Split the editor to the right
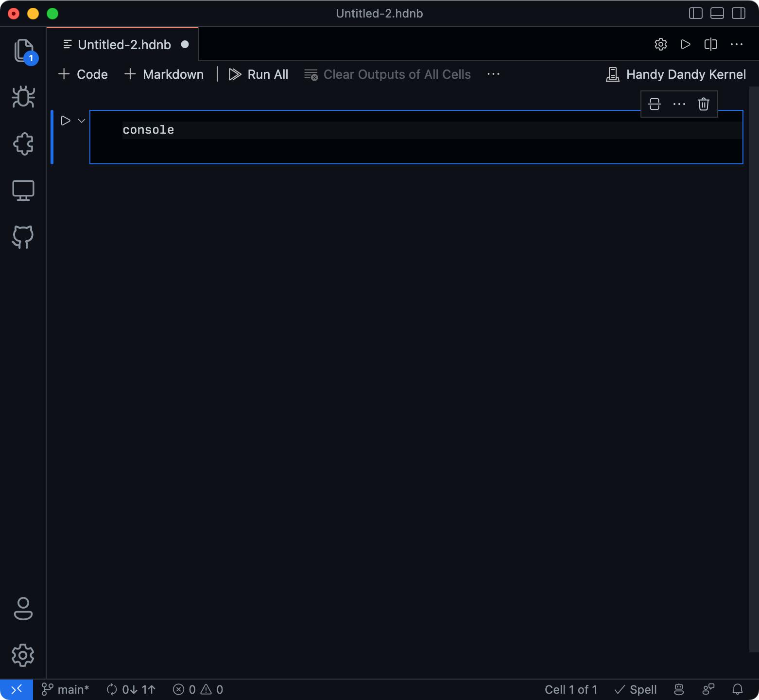Screen dimensions: 759x700 711,44
